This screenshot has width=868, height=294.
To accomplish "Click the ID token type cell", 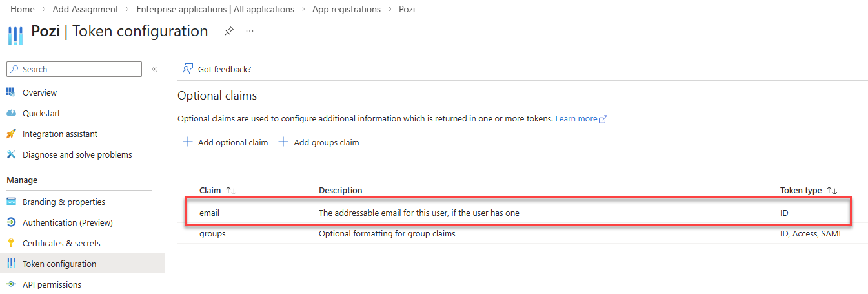I will (784, 213).
